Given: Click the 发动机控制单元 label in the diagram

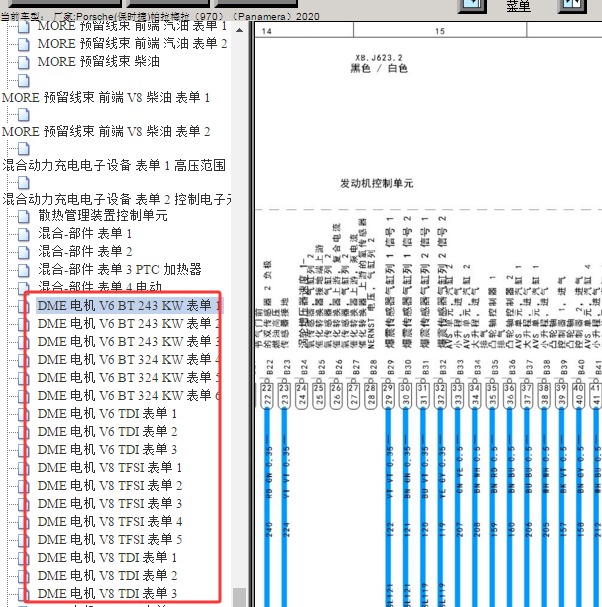Looking at the screenshot, I should pos(377,183).
